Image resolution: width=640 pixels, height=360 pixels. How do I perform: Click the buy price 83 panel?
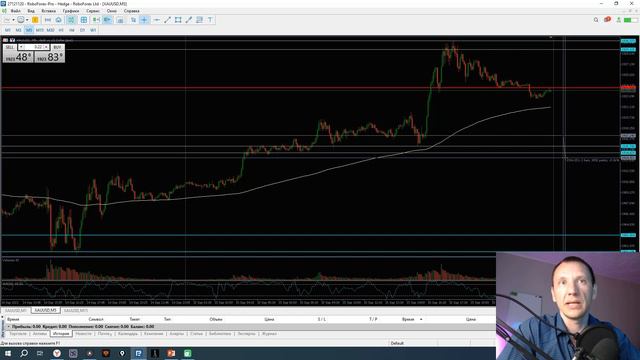[49, 57]
